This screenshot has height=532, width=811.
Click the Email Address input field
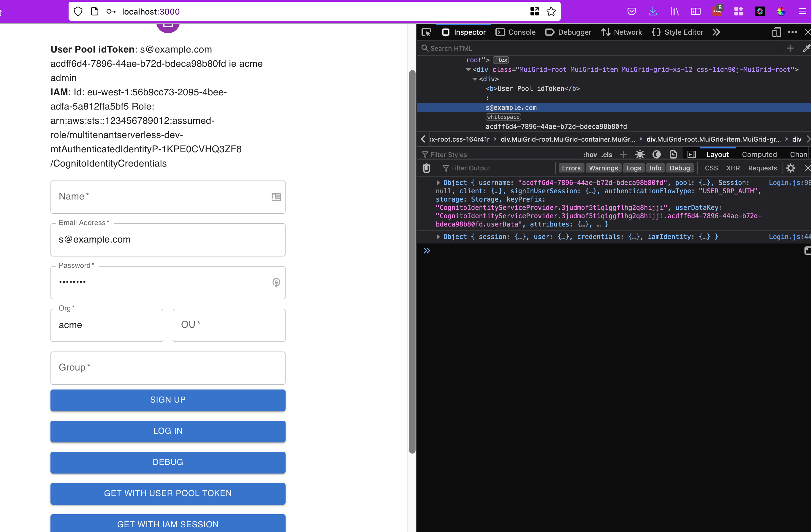167,239
